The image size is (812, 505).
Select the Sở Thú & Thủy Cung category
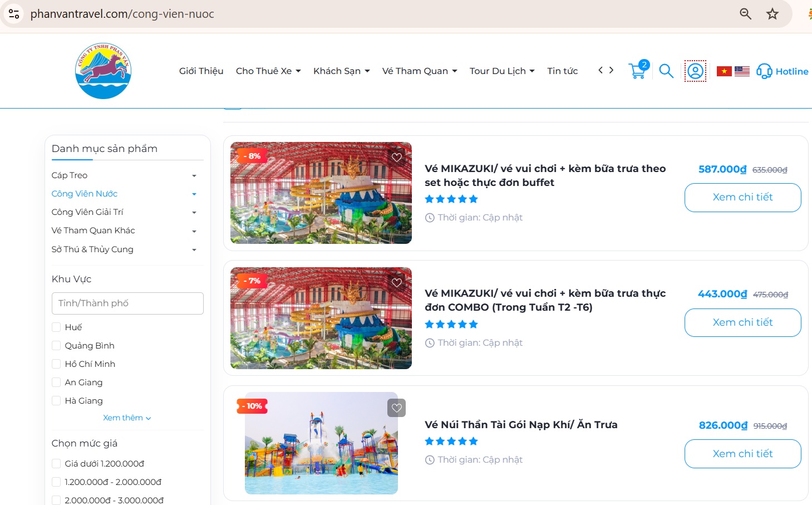click(92, 249)
